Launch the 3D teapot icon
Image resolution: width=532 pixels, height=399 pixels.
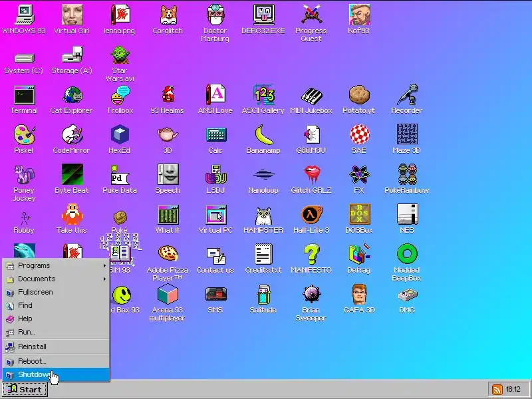pos(168,135)
